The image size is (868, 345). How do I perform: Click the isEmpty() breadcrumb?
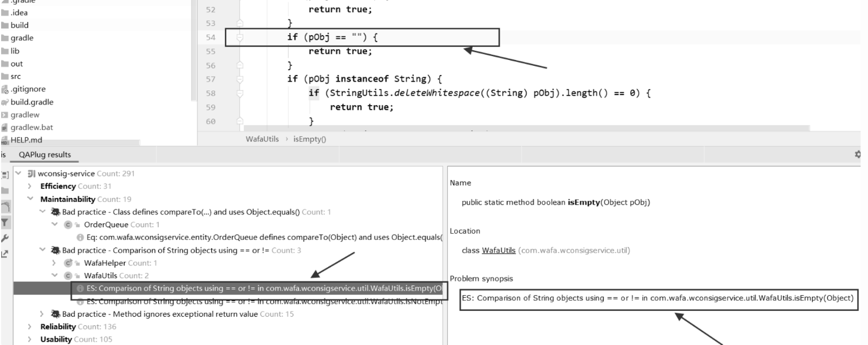[310, 139]
